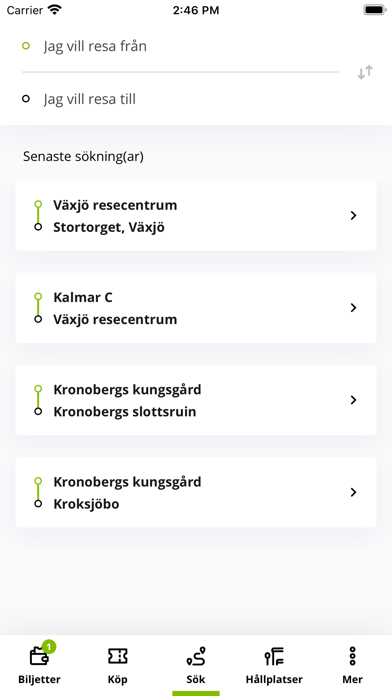Open chevron for Kronobergs kungsgård to slottsruin
Viewport: 392px width, 696px height.
(353, 400)
